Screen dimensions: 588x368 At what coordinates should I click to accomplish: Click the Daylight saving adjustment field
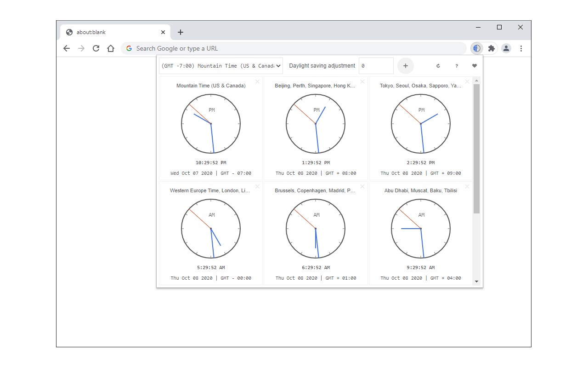[376, 66]
